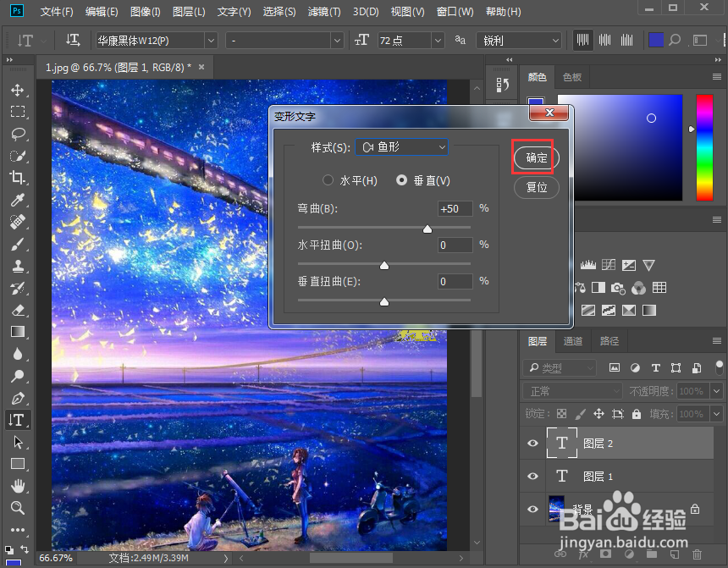Click lock position icon in Layers panel

(598, 414)
